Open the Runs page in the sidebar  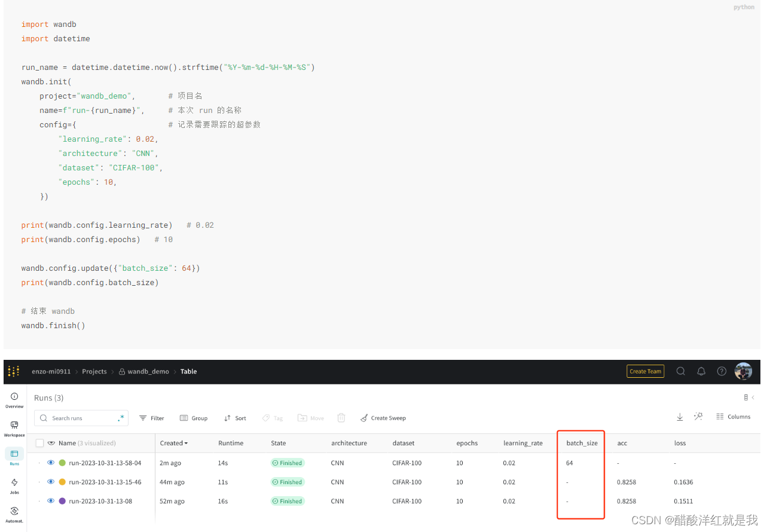coord(14,457)
